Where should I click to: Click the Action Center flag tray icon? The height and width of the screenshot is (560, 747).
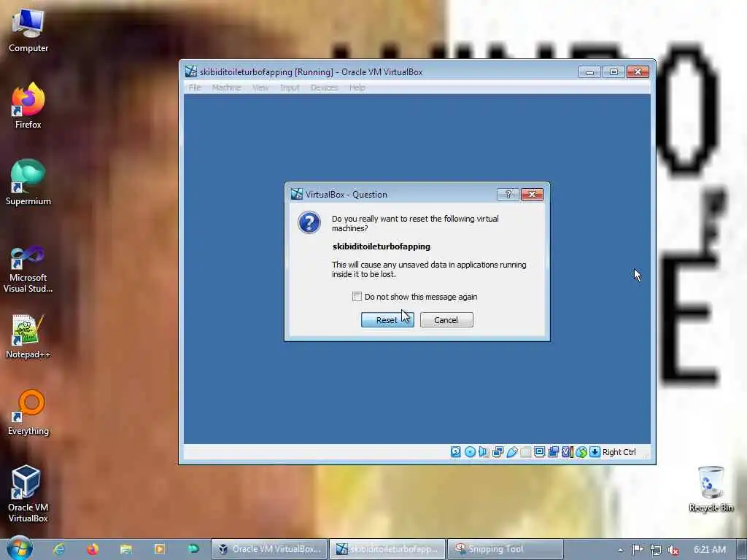point(638,550)
